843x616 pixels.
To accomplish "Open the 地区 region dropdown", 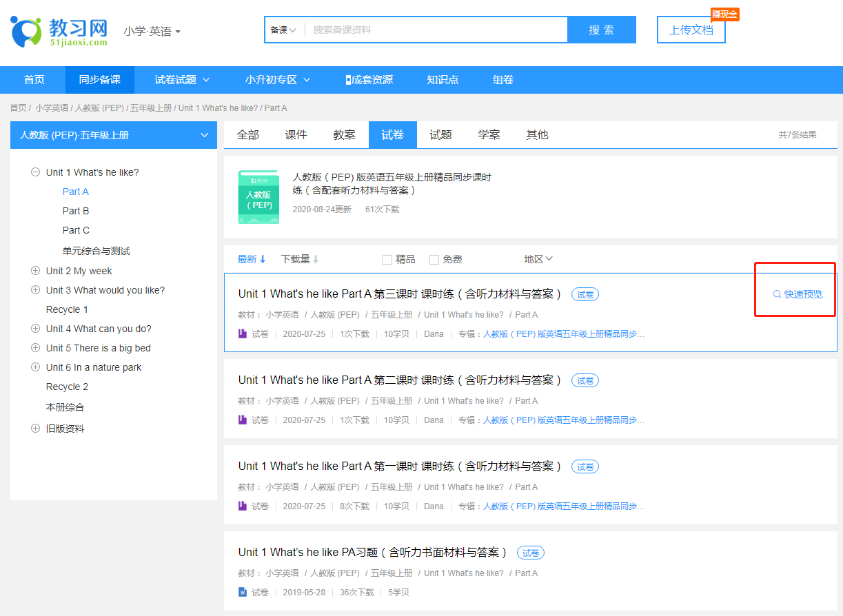I will coord(538,259).
